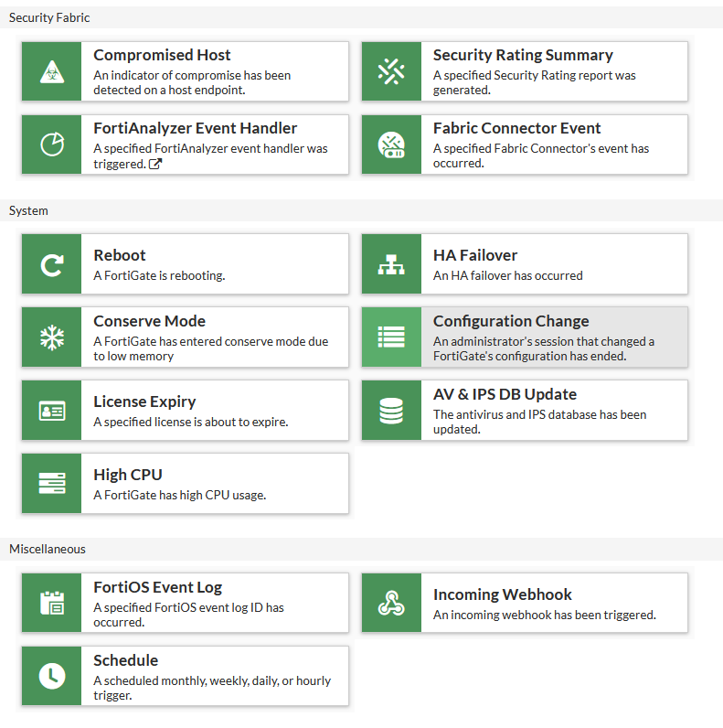Select the Configuration Change title
Screen dimensions: 723x728
[511, 321]
